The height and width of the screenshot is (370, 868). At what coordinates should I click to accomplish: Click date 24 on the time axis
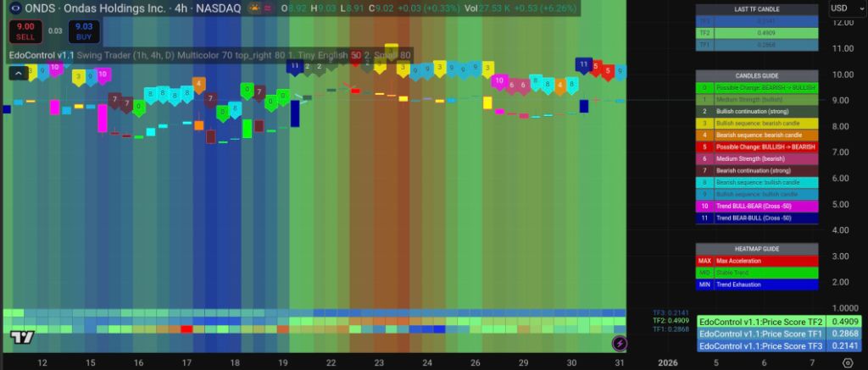click(427, 363)
